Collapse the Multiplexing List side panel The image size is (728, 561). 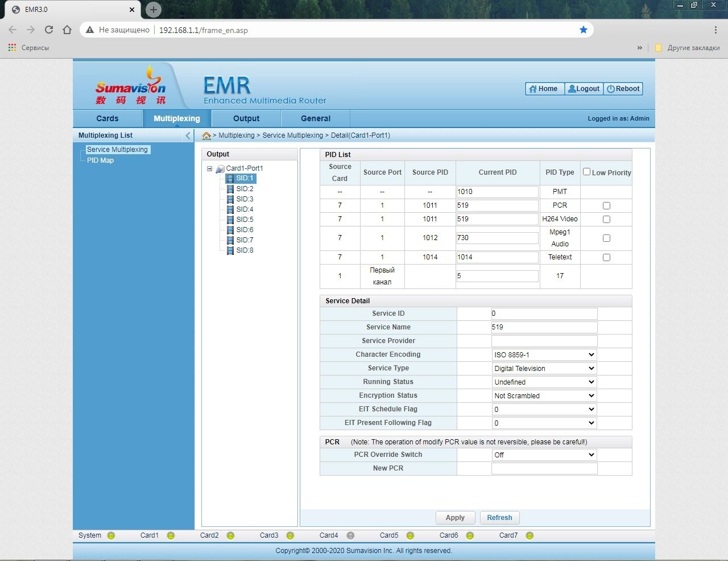click(x=188, y=135)
